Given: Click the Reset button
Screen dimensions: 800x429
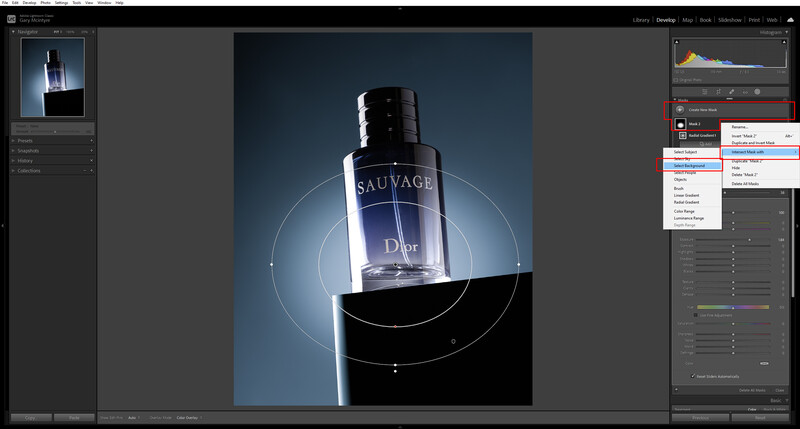Looking at the screenshot, I should pos(760,418).
